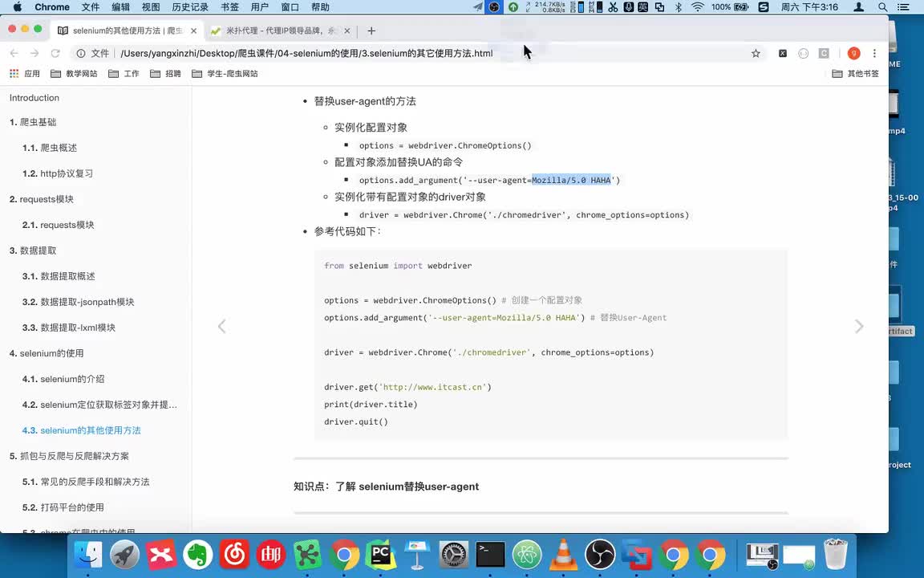The image size is (924, 578).
Task: Open the 应用 apps shortcut
Action: click(x=25, y=74)
